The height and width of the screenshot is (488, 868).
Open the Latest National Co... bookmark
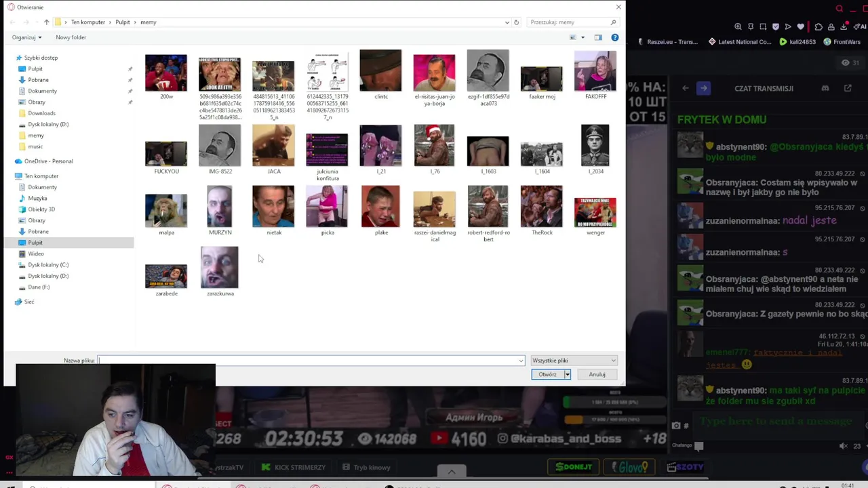(740, 42)
